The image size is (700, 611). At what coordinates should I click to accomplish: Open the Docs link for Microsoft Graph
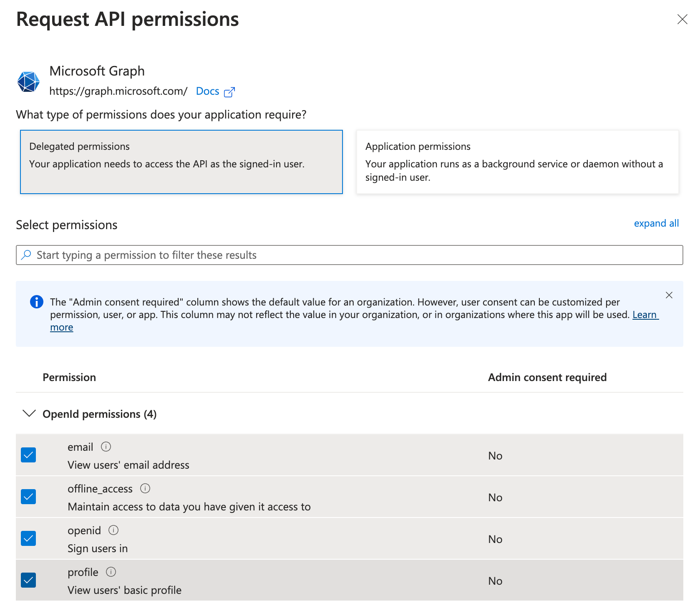click(x=208, y=91)
